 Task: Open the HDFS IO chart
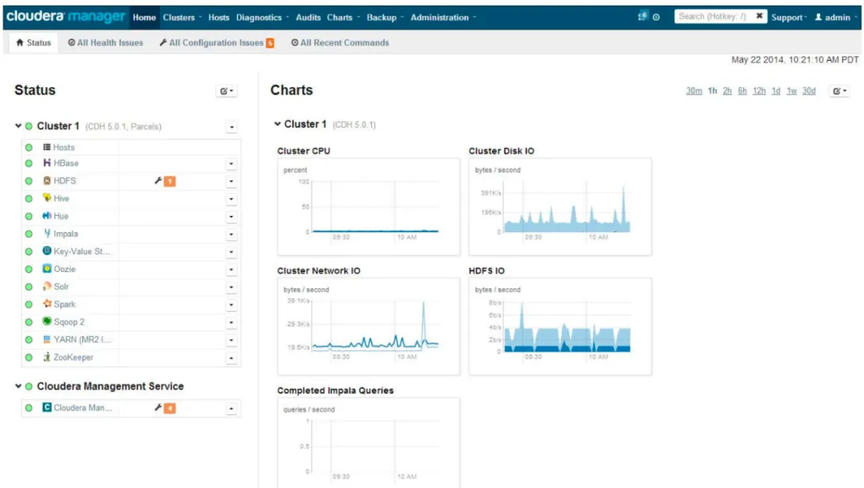560,327
